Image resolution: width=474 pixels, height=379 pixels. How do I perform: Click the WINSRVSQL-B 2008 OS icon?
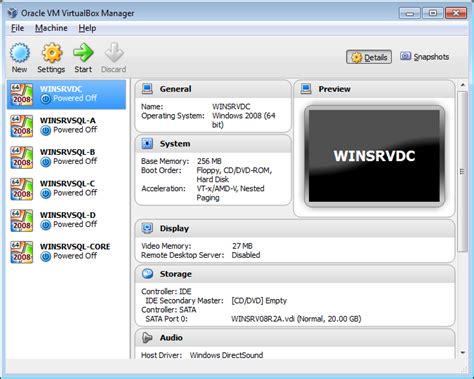click(x=22, y=157)
